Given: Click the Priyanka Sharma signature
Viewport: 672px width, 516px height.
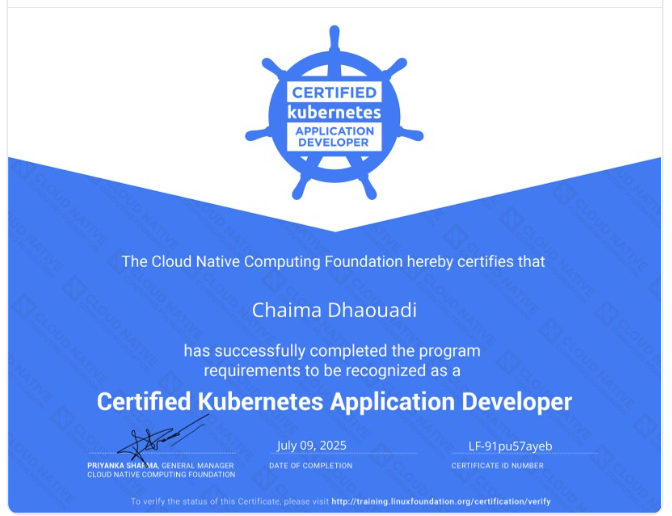Looking at the screenshot, I should click(x=163, y=439).
